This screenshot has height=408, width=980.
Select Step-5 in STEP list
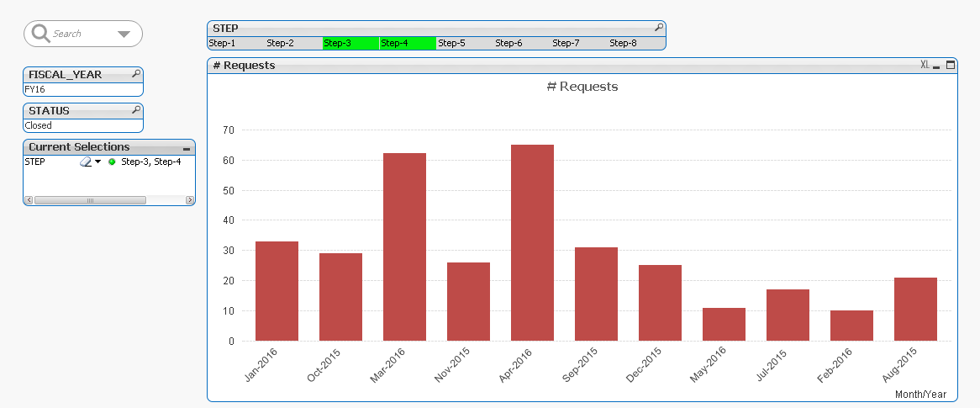point(465,43)
